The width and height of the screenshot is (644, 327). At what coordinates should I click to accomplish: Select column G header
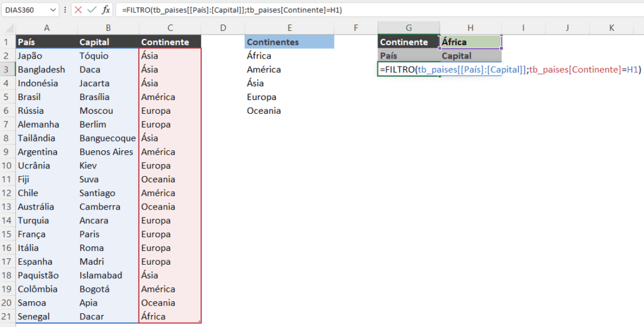[x=409, y=28]
